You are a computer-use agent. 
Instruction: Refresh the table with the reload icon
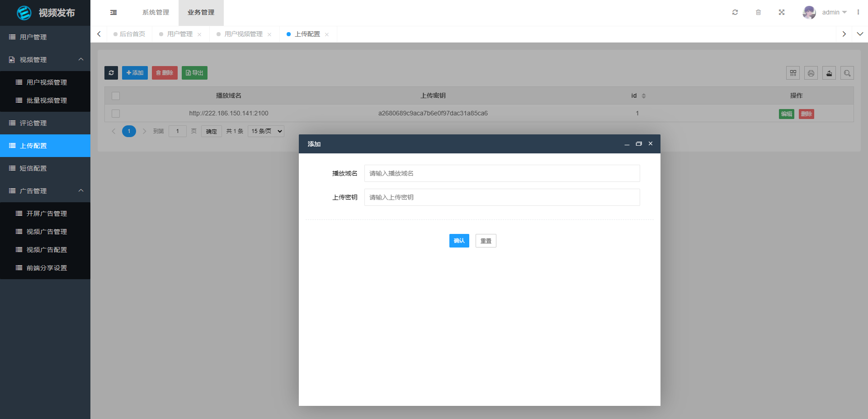[x=111, y=73]
